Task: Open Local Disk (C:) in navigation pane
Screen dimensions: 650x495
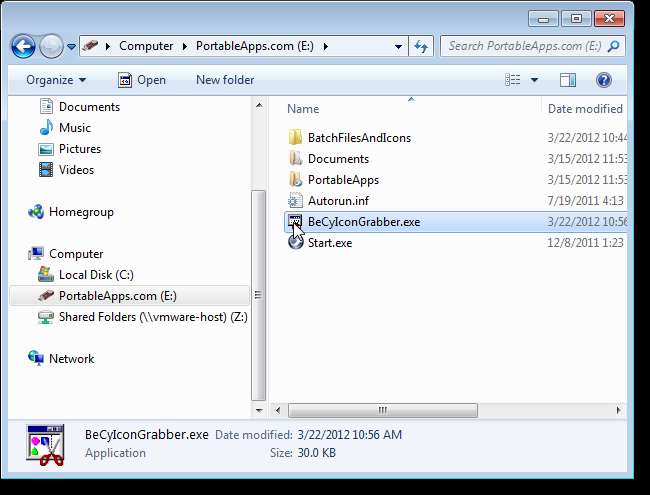Action: pyautogui.click(x=96, y=275)
